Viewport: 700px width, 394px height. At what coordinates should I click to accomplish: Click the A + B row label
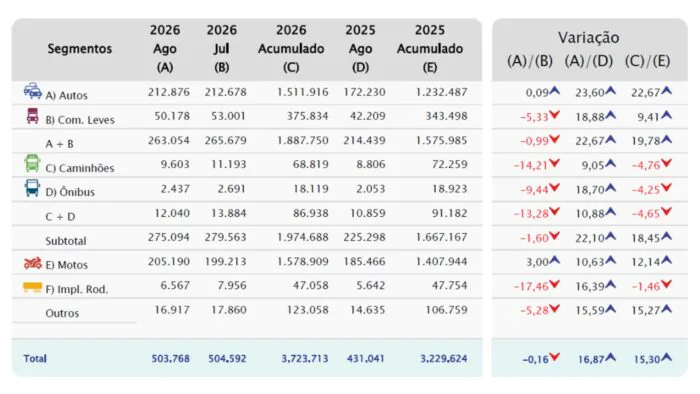coord(59,144)
